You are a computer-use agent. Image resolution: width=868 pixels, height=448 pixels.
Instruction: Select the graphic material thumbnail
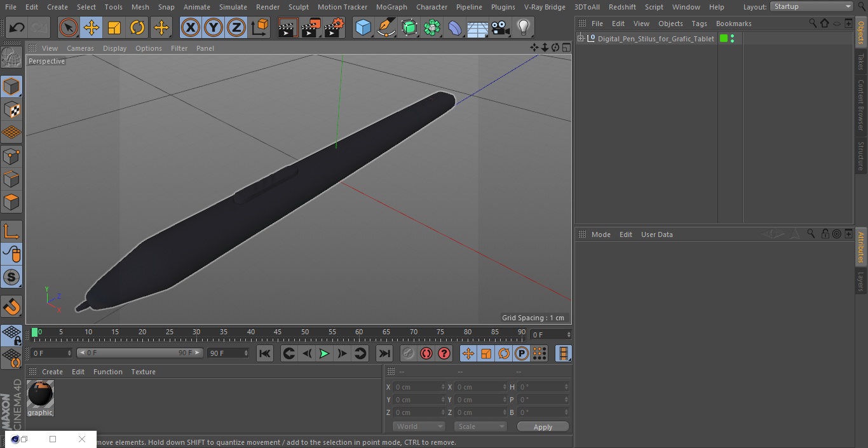(x=40, y=394)
